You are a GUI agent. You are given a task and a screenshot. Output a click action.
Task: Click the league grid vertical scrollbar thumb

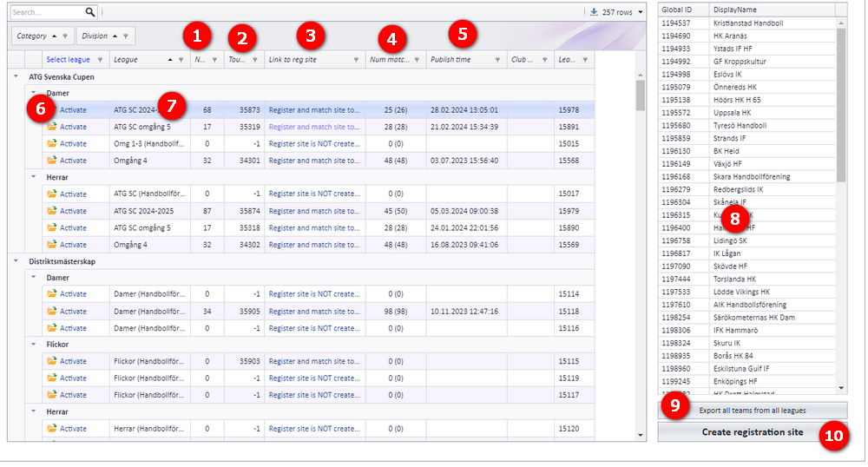pos(641,95)
